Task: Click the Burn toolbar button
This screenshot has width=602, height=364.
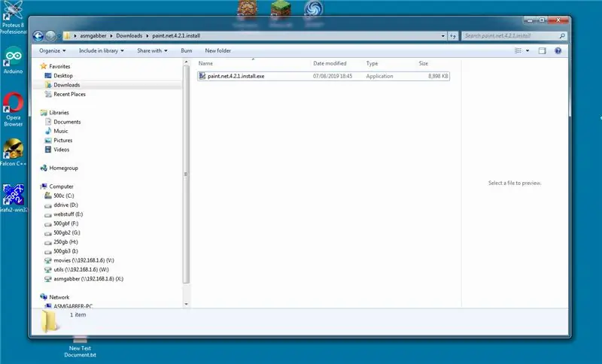Action: [x=186, y=50]
